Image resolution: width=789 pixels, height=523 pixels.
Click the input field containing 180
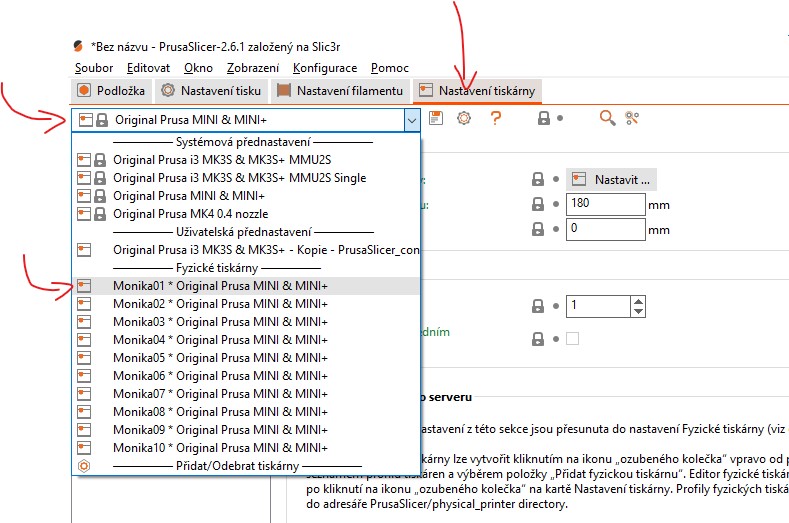(x=604, y=204)
